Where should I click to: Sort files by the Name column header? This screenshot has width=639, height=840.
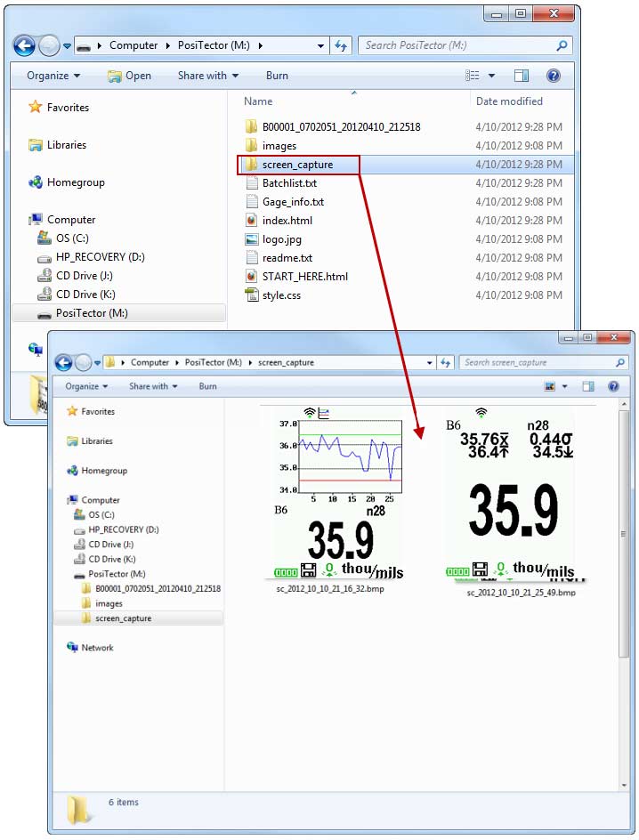click(258, 101)
